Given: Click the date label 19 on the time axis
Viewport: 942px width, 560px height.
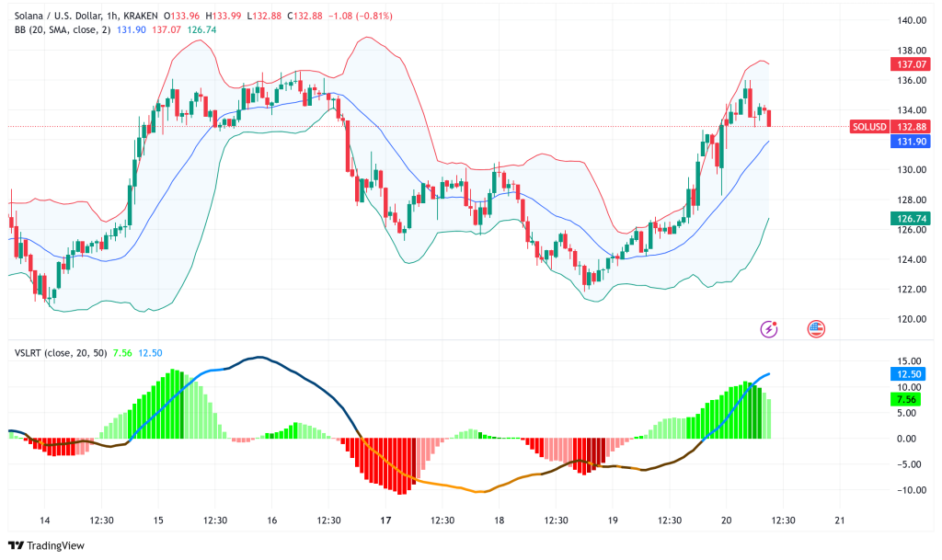Looking at the screenshot, I should click(612, 520).
